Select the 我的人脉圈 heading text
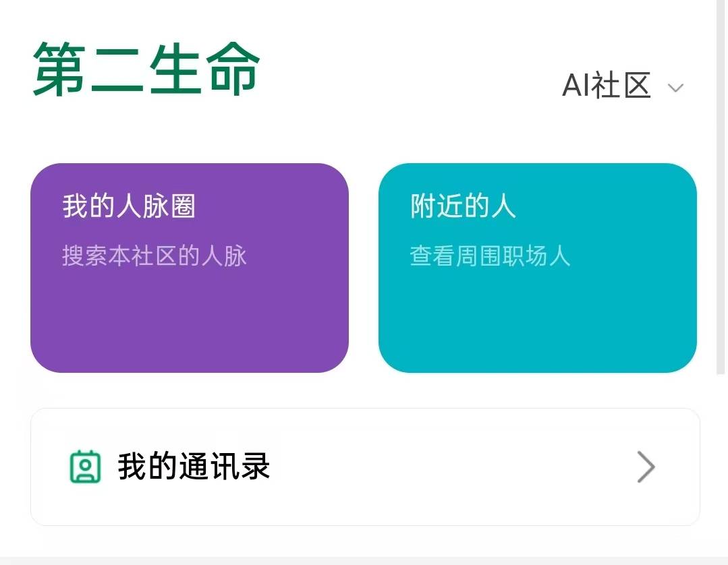This screenshot has height=565, width=728. click(129, 206)
